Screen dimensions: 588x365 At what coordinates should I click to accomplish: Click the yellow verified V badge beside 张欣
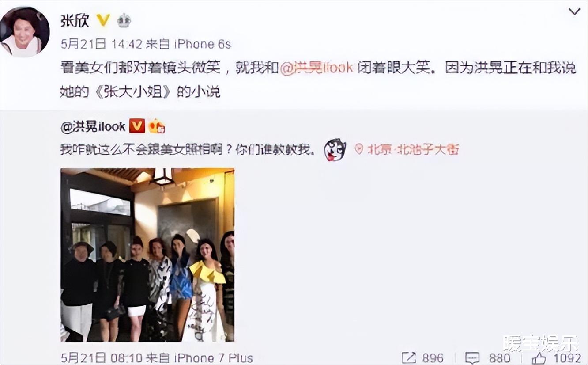(103, 20)
